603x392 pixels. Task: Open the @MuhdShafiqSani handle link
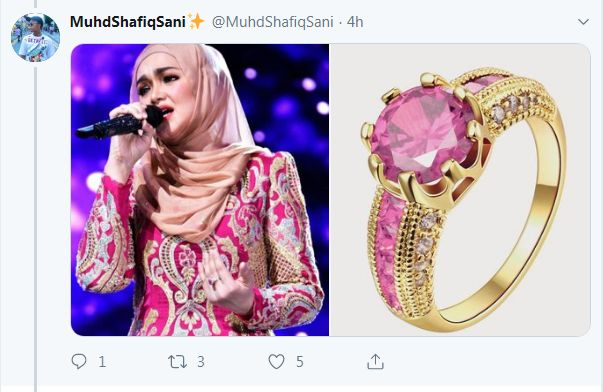(x=273, y=22)
